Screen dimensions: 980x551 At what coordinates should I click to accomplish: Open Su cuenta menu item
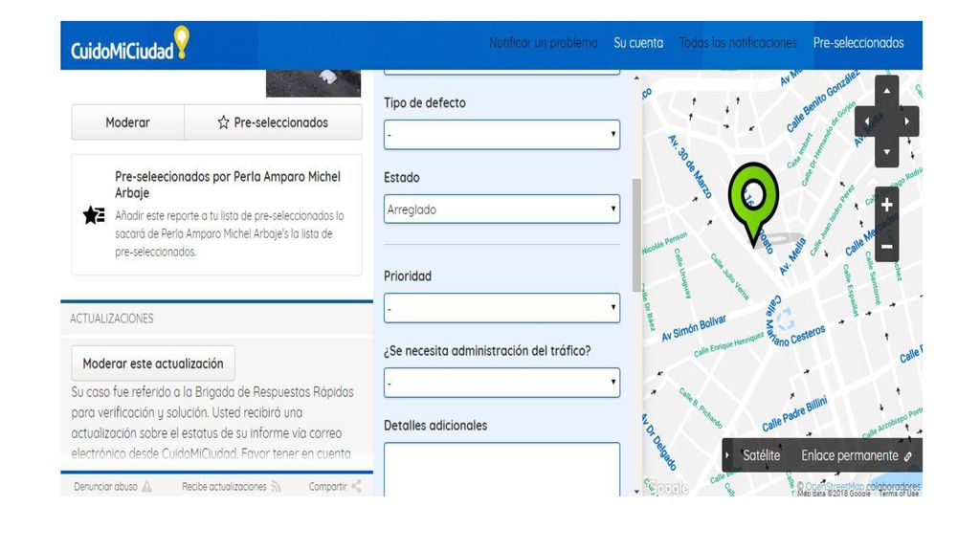[638, 43]
